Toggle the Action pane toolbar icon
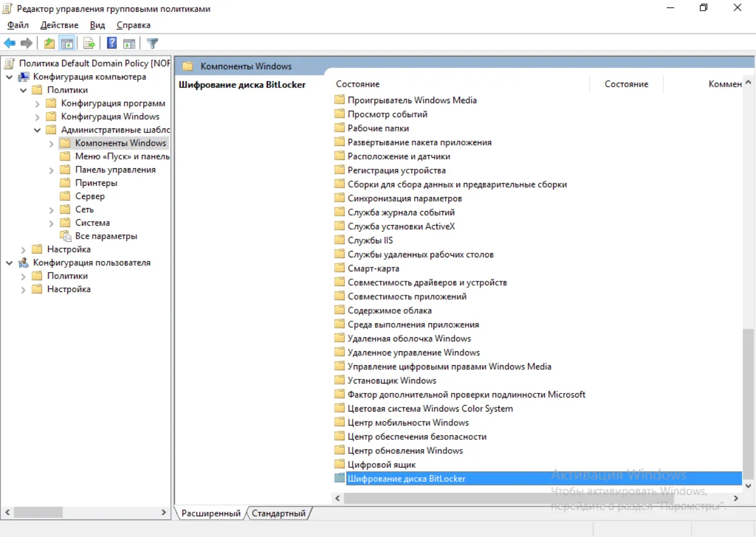Screen dimensions: 756x537 coord(129,43)
